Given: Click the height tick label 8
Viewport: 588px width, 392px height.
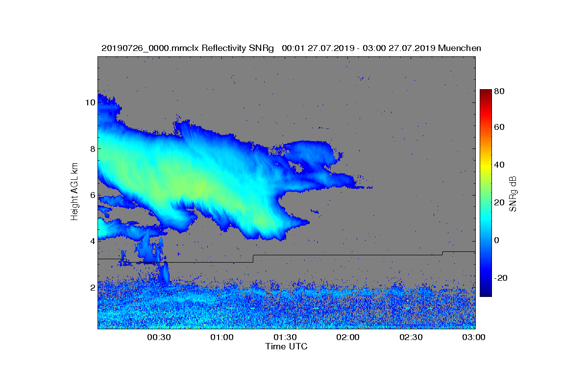Looking at the screenshot, I should coord(92,148).
